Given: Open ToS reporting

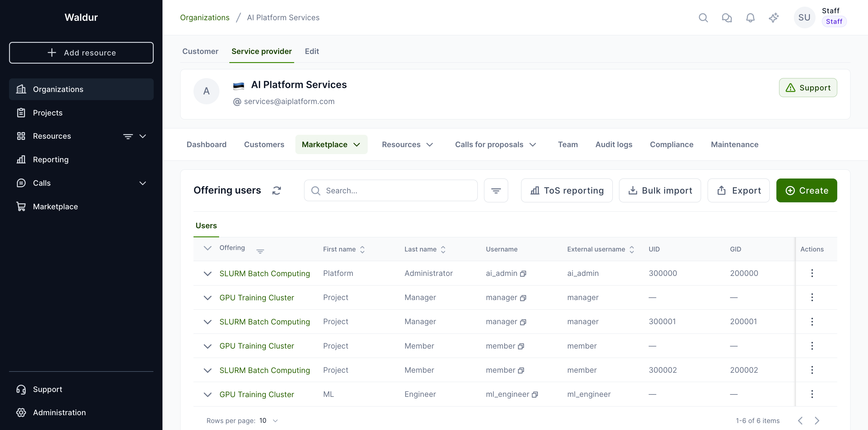Looking at the screenshot, I should tap(567, 191).
